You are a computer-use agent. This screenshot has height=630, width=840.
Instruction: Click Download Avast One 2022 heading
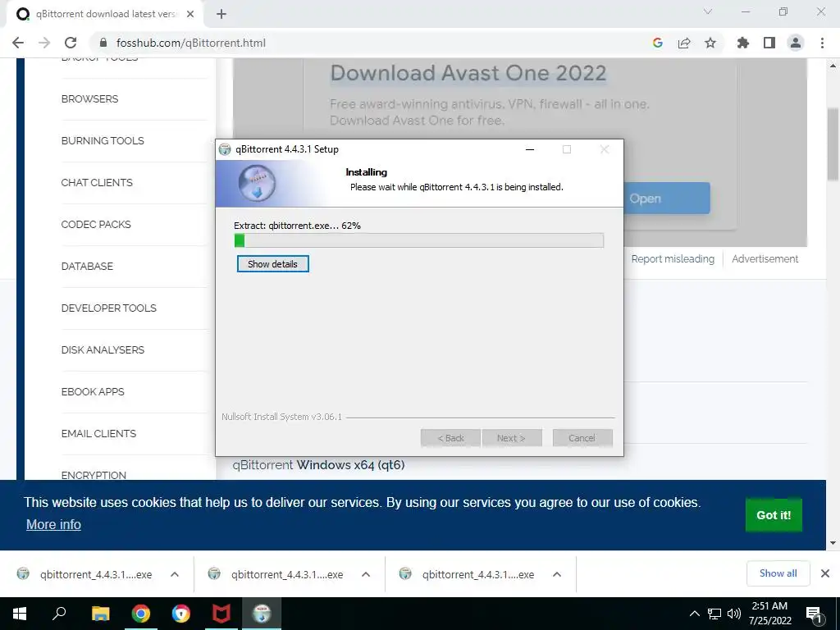[468, 73]
